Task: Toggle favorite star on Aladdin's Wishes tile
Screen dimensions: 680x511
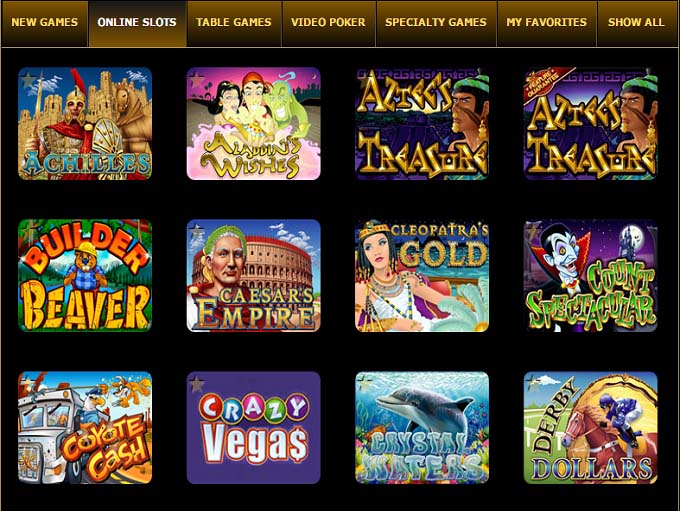Action: (197, 79)
